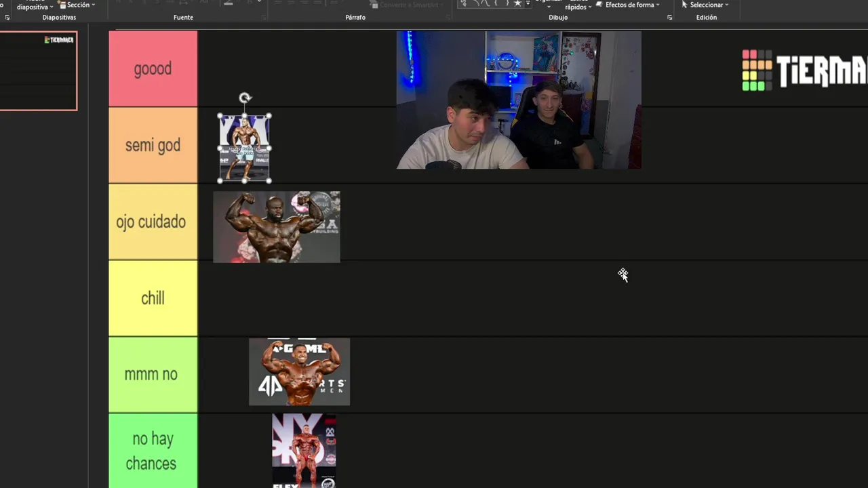
Task: Select the bodybuilder picture in mmm no row
Action: (x=299, y=372)
